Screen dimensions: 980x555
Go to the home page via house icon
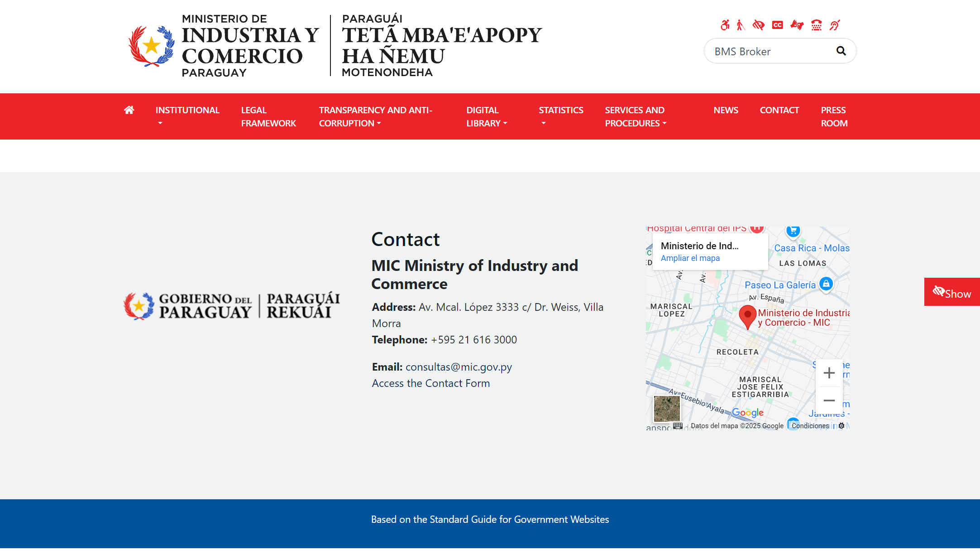coord(129,110)
